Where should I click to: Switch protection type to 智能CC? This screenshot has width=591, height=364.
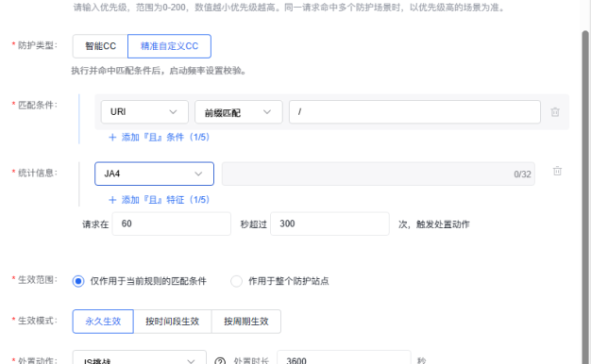100,46
